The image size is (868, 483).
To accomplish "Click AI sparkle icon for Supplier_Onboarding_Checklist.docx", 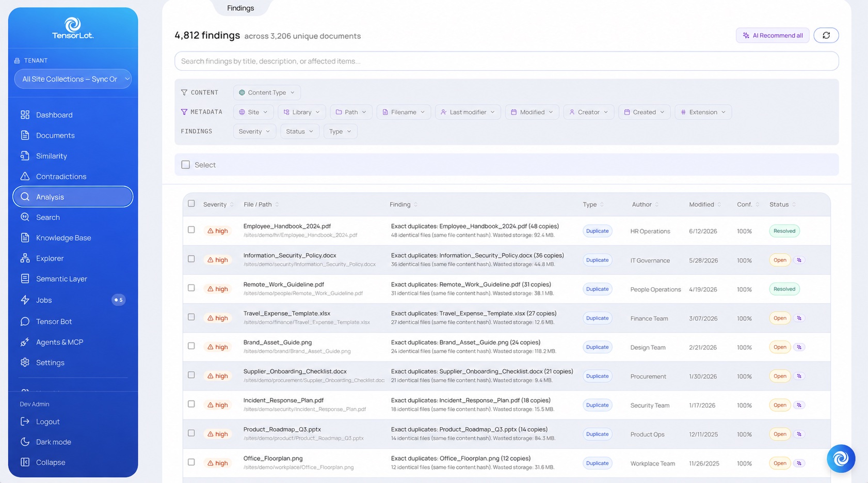I will [799, 376].
